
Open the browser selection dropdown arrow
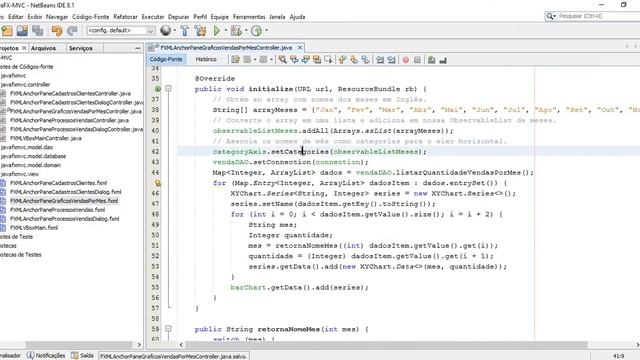click(175, 31)
